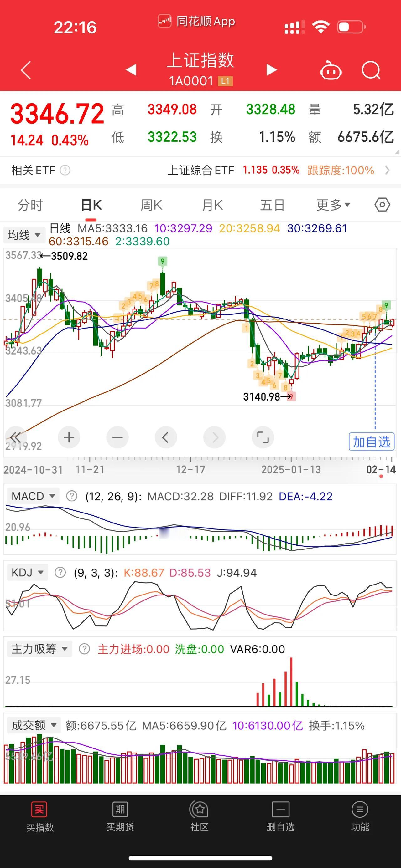Open 买期货 in bottom bar
This screenshot has height=868, width=401.
[120, 817]
